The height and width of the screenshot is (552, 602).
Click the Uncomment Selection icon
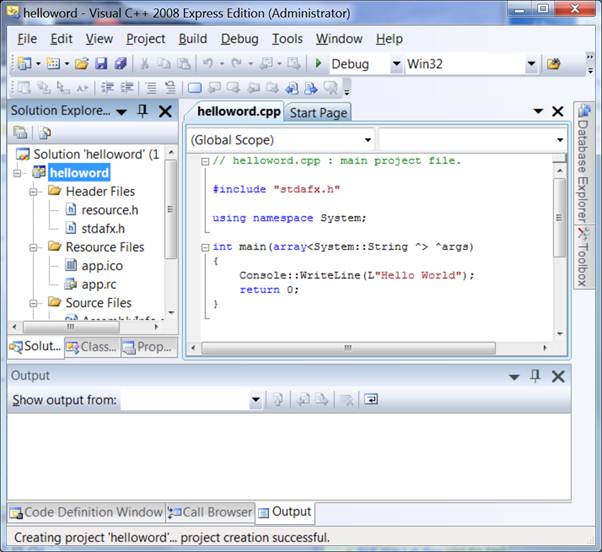170,88
